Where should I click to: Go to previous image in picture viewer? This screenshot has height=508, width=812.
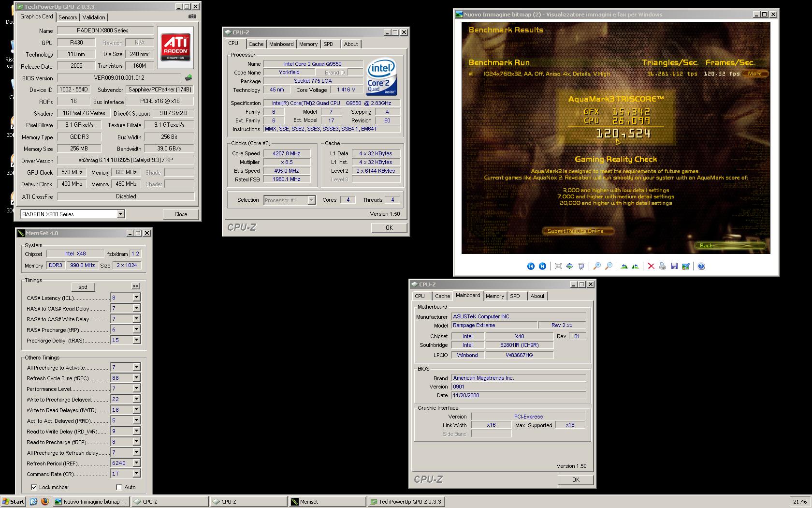(531, 266)
